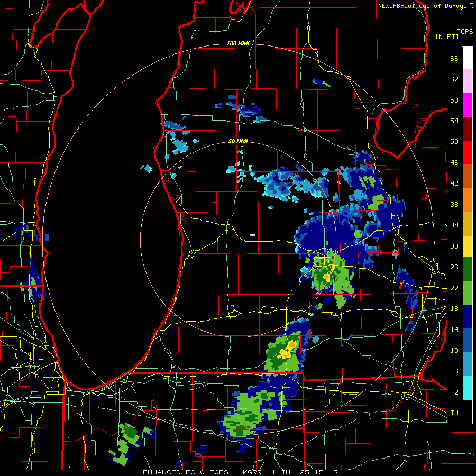476x476 pixels.
Task: Click the "54" legend label
Action: (454, 121)
